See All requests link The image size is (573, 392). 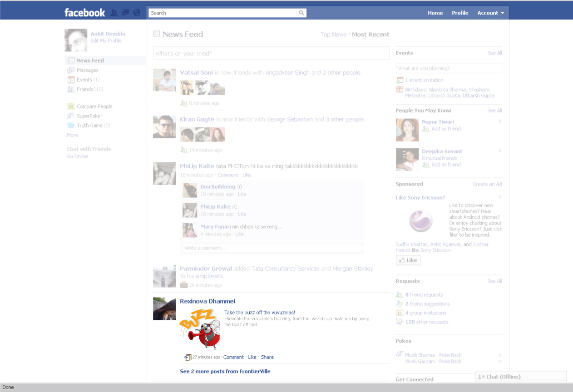(x=494, y=281)
